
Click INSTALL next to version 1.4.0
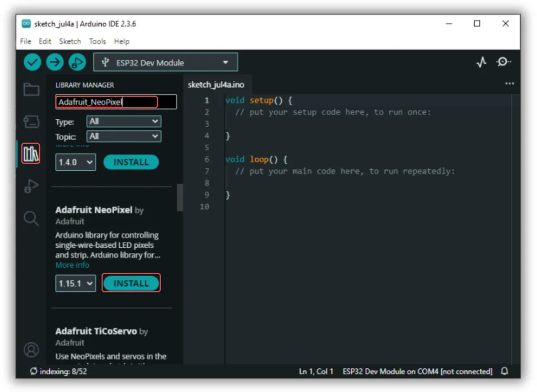point(131,162)
